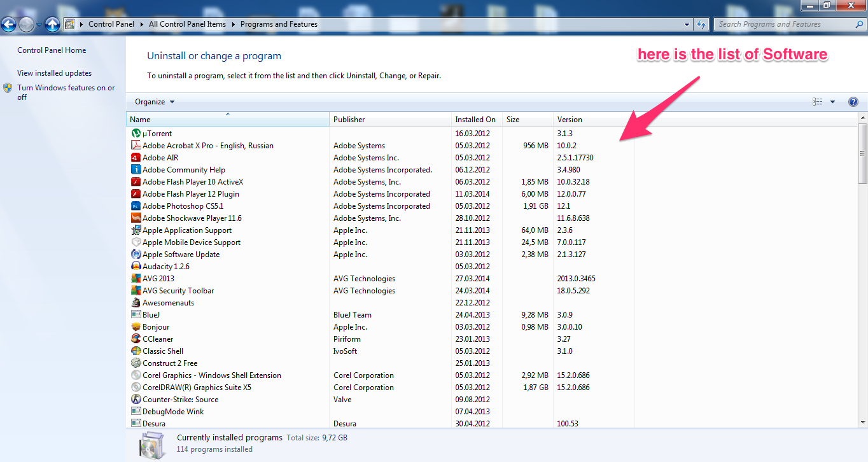
Task: Open recent pages dropdown next to Forward
Action: [x=39, y=25]
